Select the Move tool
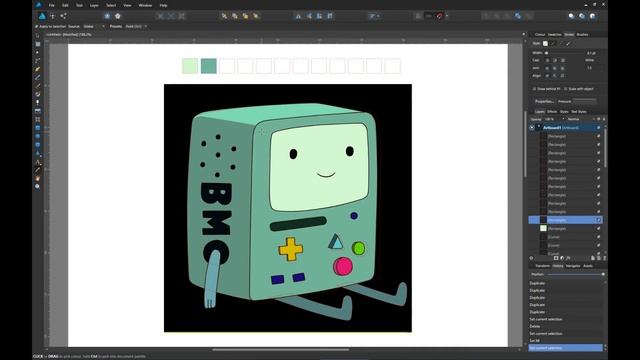The image size is (640, 360). 38,36
